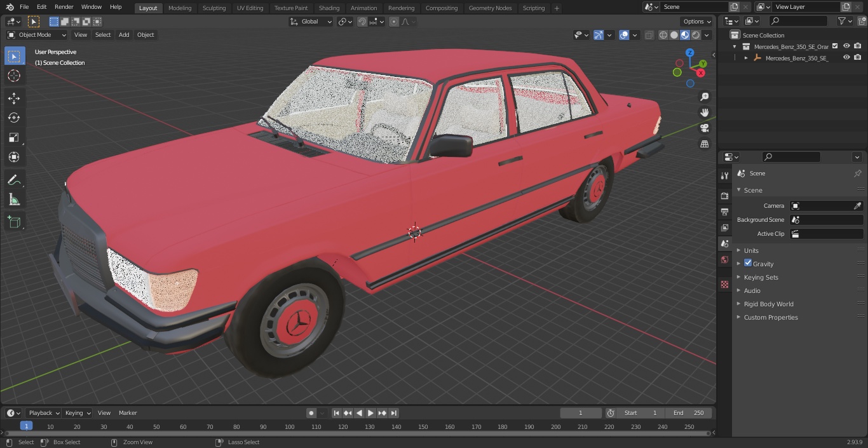Click the Blender logo menu
This screenshot has width=868, height=448.
click(x=10, y=7)
